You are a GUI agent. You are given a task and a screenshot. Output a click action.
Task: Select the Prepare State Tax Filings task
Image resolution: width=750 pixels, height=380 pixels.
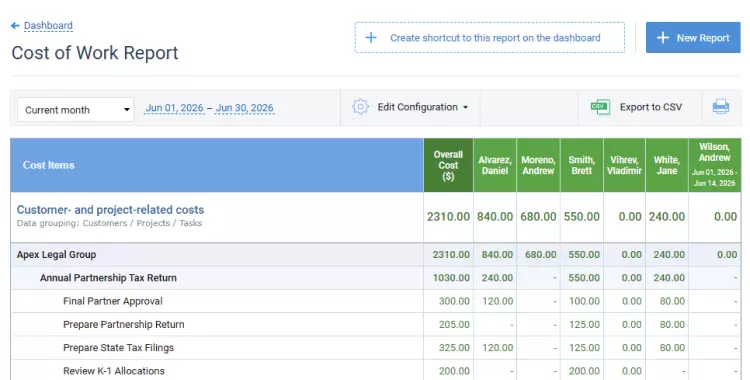(x=118, y=348)
